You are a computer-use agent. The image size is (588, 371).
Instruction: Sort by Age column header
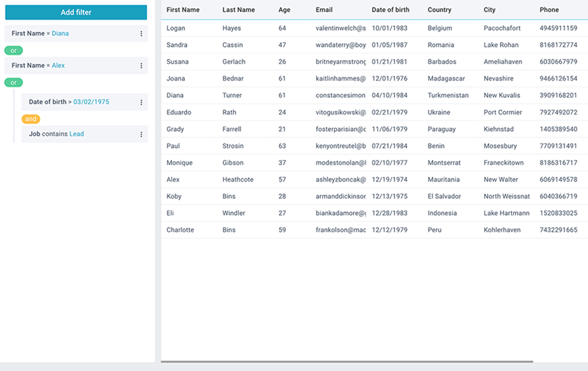coord(284,10)
